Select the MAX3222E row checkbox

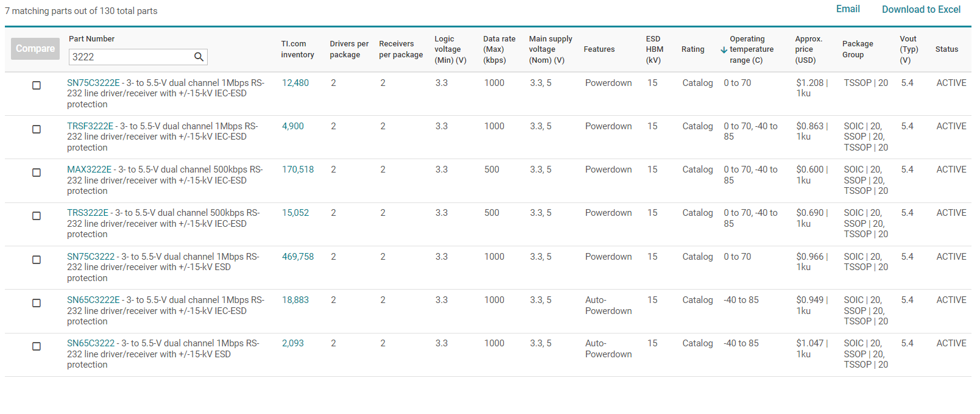point(37,173)
